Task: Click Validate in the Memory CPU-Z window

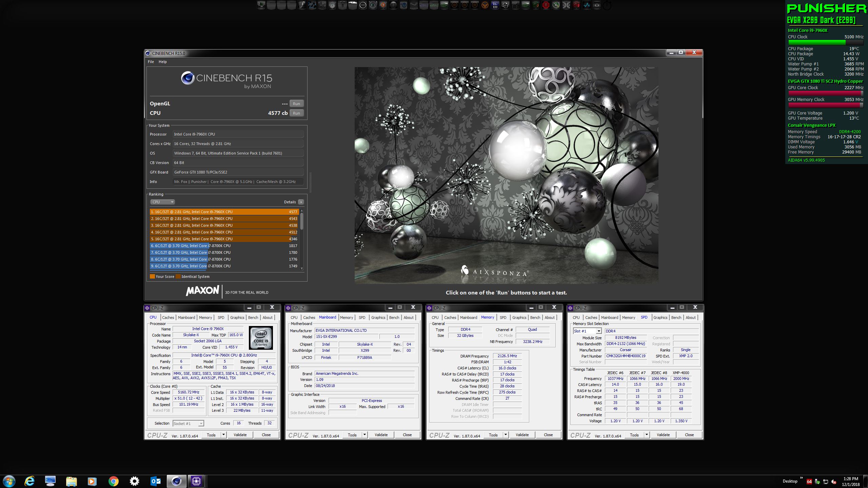Action: tap(522, 435)
